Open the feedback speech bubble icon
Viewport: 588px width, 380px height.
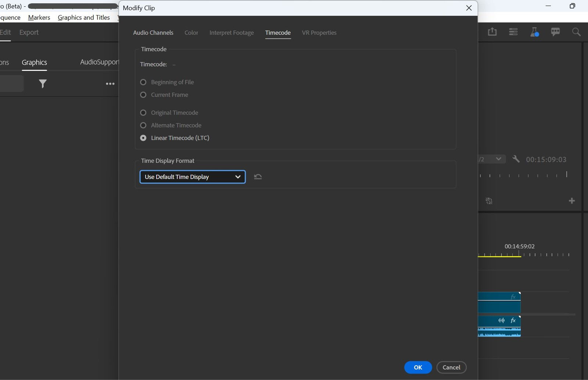tap(555, 32)
